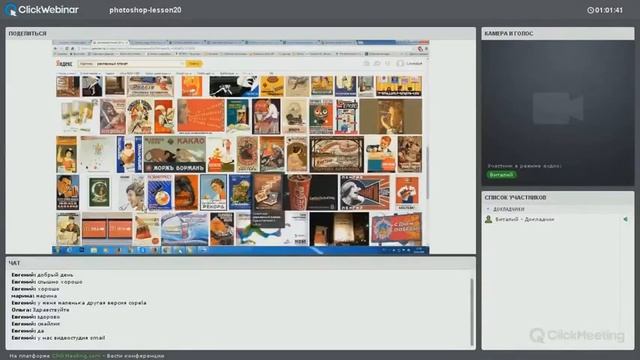Click the green Виталий speaker badge
Image resolution: width=640 pixels, height=360 pixels.
click(x=502, y=175)
